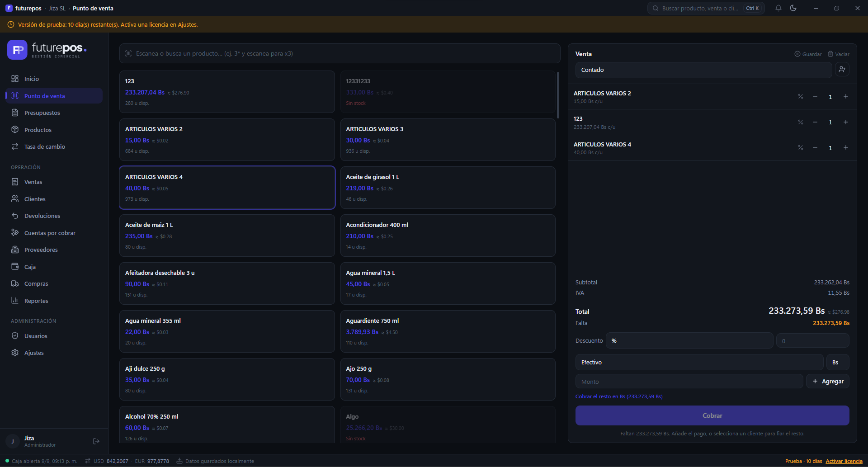Open Ajustes settings page
868x467 pixels.
tap(54, 353)
